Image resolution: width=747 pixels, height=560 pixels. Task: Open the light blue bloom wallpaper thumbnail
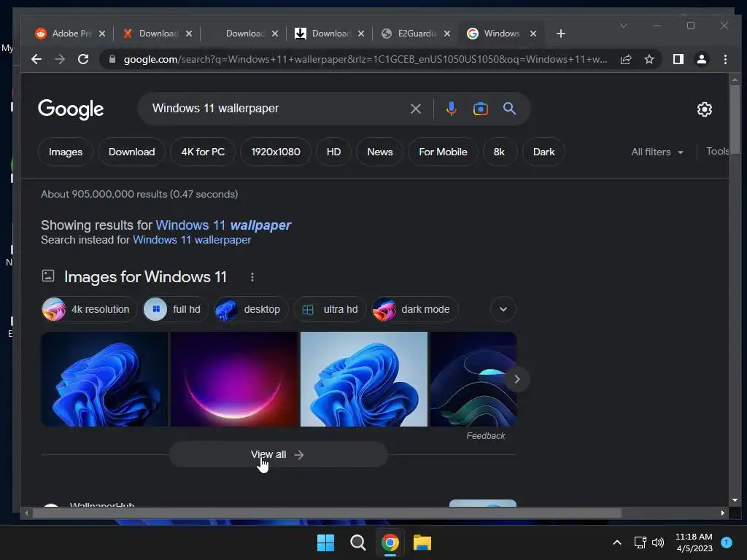tap(364, 379)
